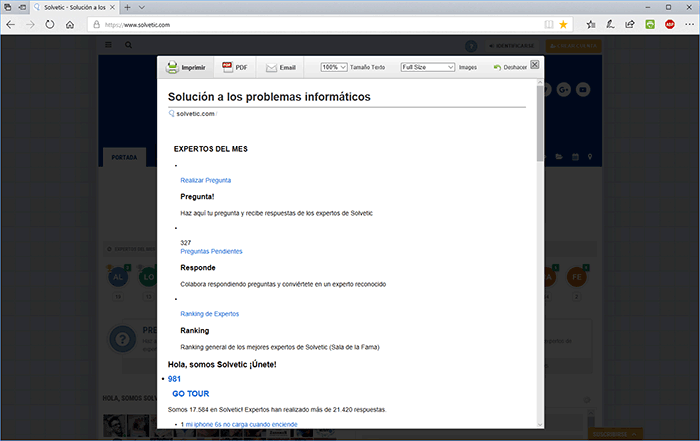
Task: Open the Full Size images dropdown
Action: 427,67
